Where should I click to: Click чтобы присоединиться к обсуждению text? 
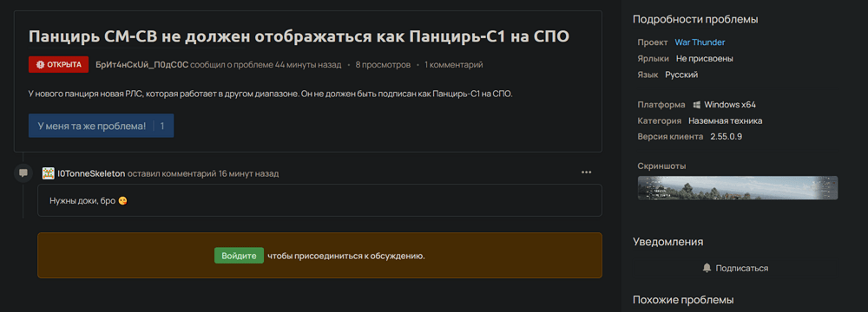[x=346, y=257]
